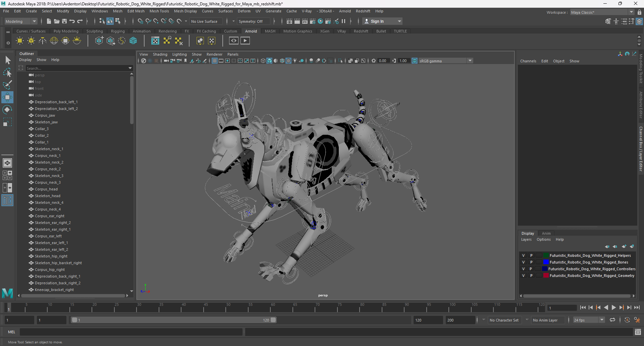Toggle loop playback mode button
The image size is (644, 346).
pyautogui.click(x=612, y=320)
